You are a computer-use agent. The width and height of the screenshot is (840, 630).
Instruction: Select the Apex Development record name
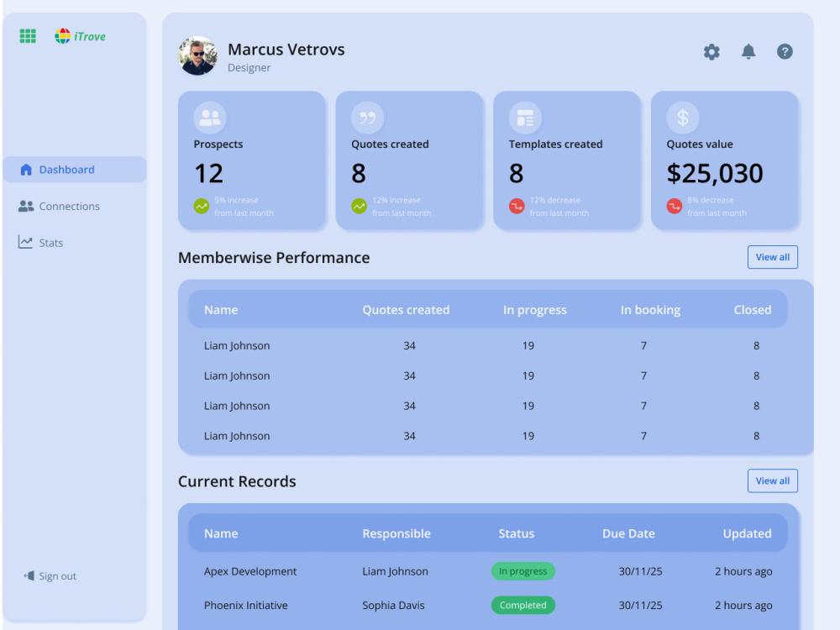pyautogui.click(x=250, y=571)
